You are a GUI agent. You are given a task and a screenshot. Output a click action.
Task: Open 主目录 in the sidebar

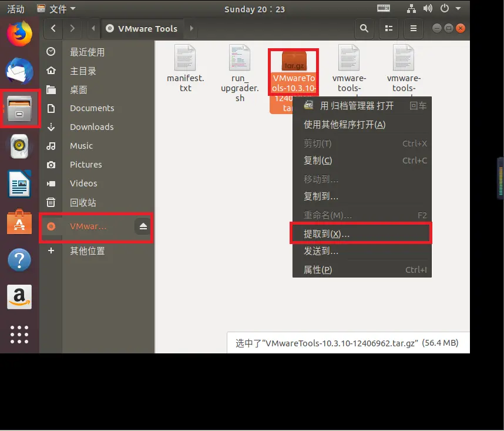pyautogui.click(x=97, y=71)
